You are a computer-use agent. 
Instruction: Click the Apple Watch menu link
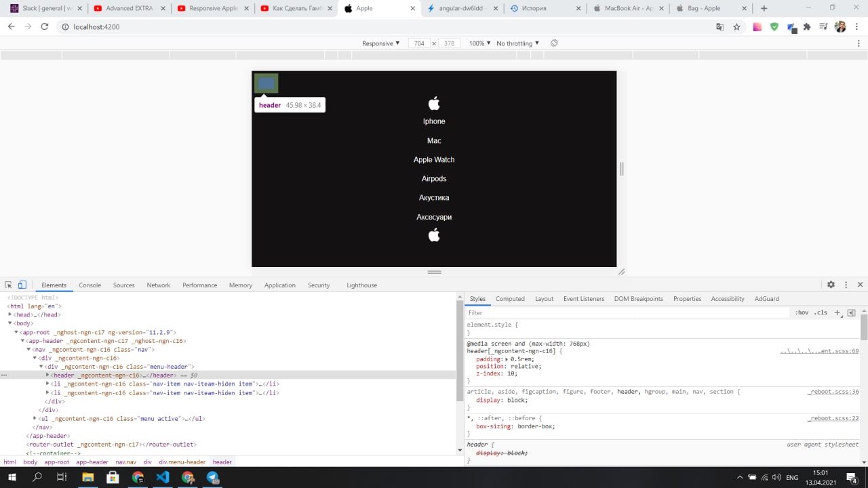tap(434, 159)
